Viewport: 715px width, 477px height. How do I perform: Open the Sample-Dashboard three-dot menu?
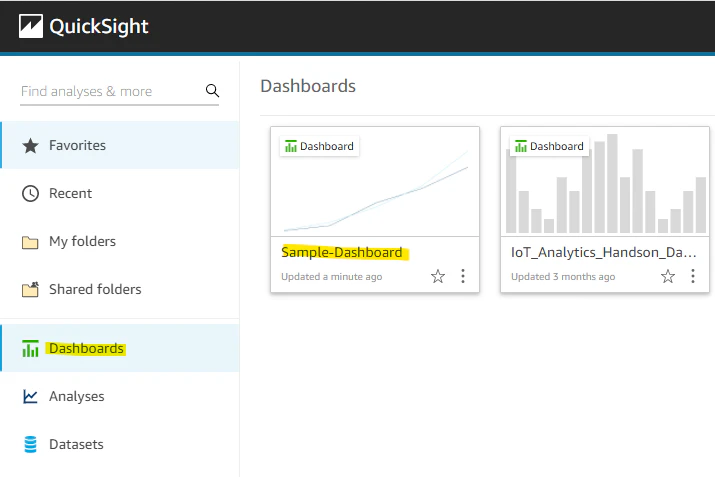pyautogui.click(x=463, y=276)
